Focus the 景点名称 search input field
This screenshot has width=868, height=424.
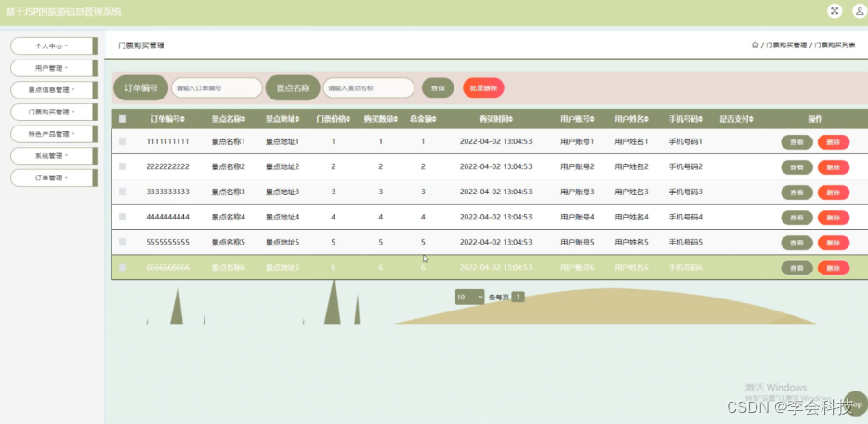pos(369,88)
